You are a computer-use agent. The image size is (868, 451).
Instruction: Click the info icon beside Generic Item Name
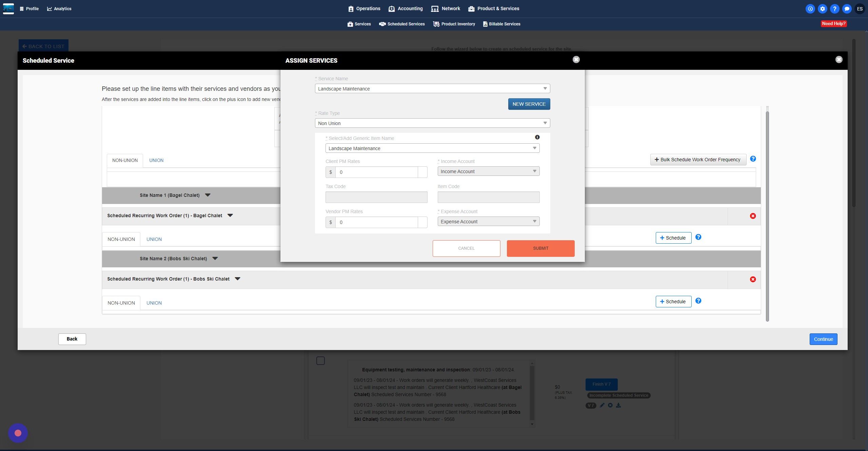[537, 137]
